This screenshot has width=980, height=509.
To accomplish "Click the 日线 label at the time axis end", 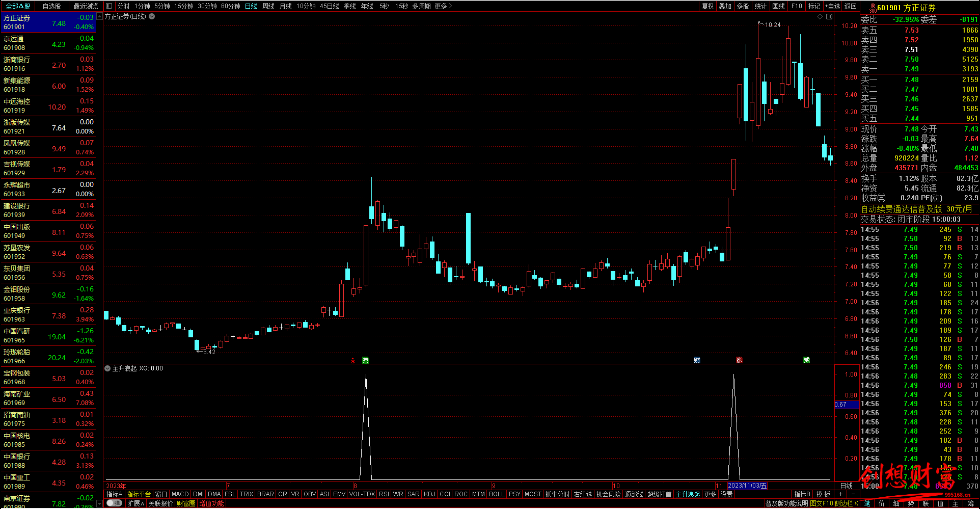I will click(x=846, y=486).
